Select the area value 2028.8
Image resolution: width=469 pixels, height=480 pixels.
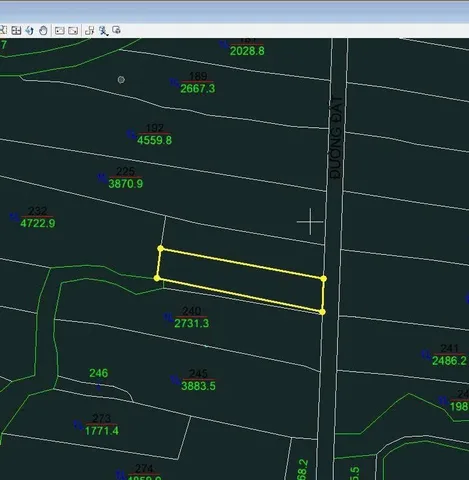coord(247,51)
